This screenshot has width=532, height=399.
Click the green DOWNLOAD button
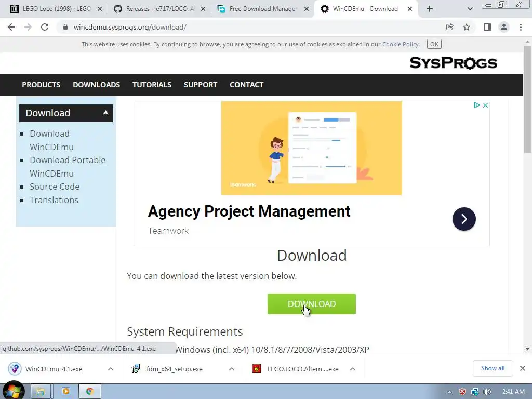pos(312,304)
